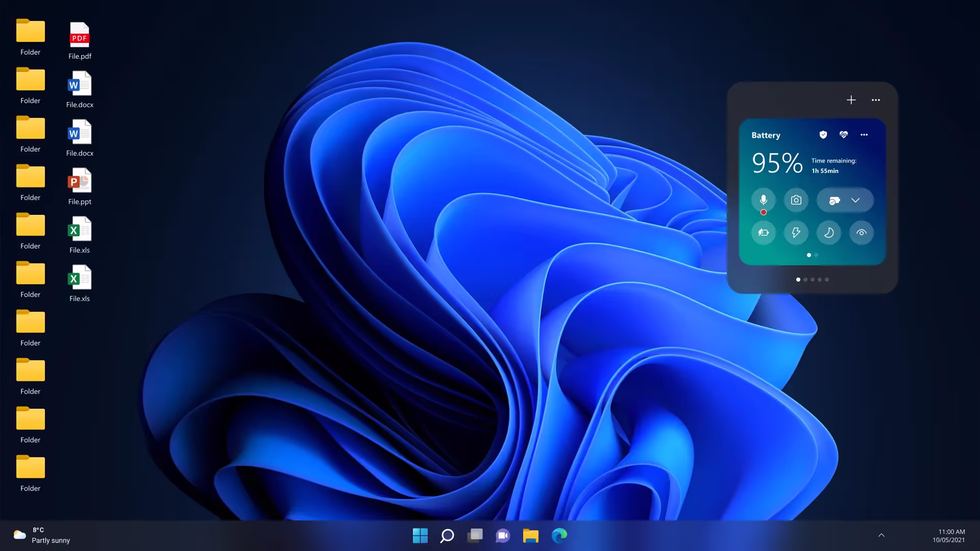Toggle the eye care button
Screen dimensions: 980x551
861,233
